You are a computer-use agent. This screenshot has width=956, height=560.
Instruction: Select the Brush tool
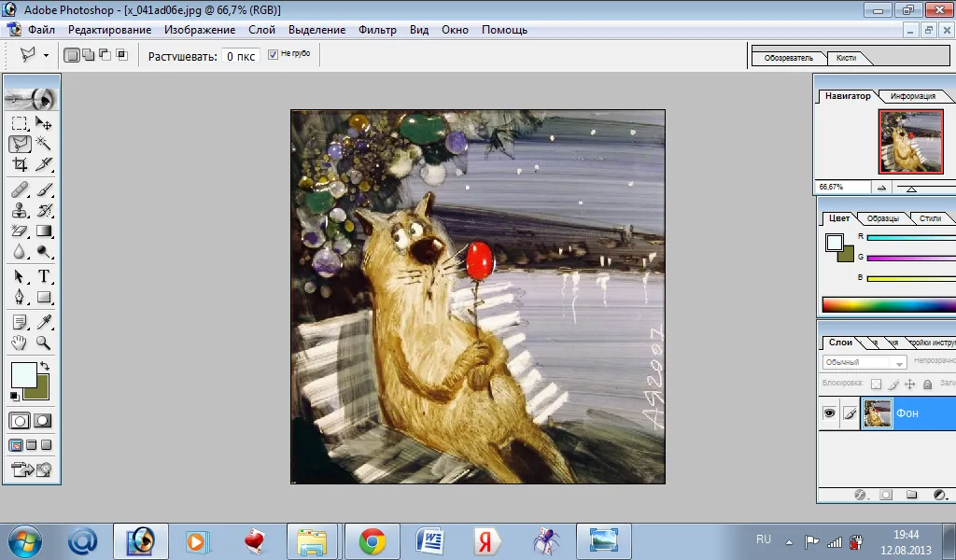[x=43, y=189]
